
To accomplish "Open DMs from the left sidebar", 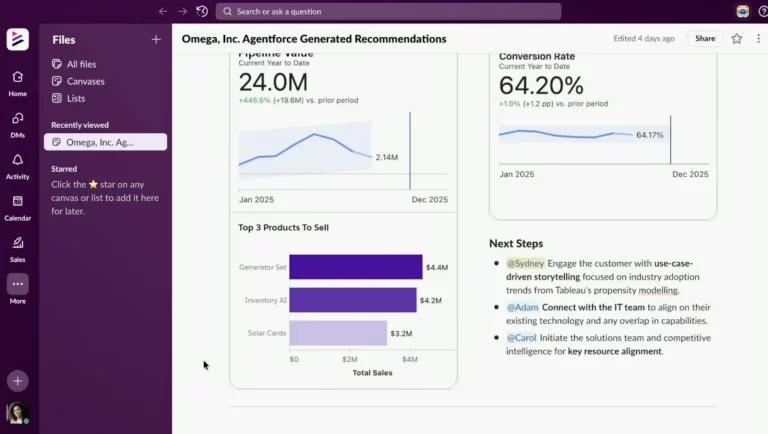I will (x=18, y=123).
